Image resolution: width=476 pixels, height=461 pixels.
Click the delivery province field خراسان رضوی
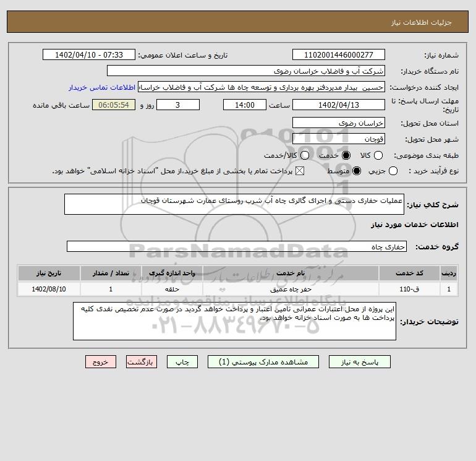tap(339, 123)
